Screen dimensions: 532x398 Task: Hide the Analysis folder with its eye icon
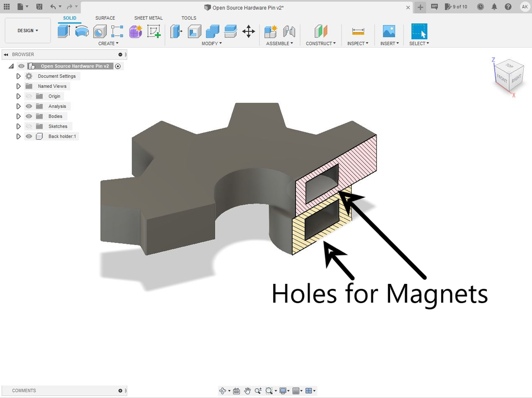[29, 106]
